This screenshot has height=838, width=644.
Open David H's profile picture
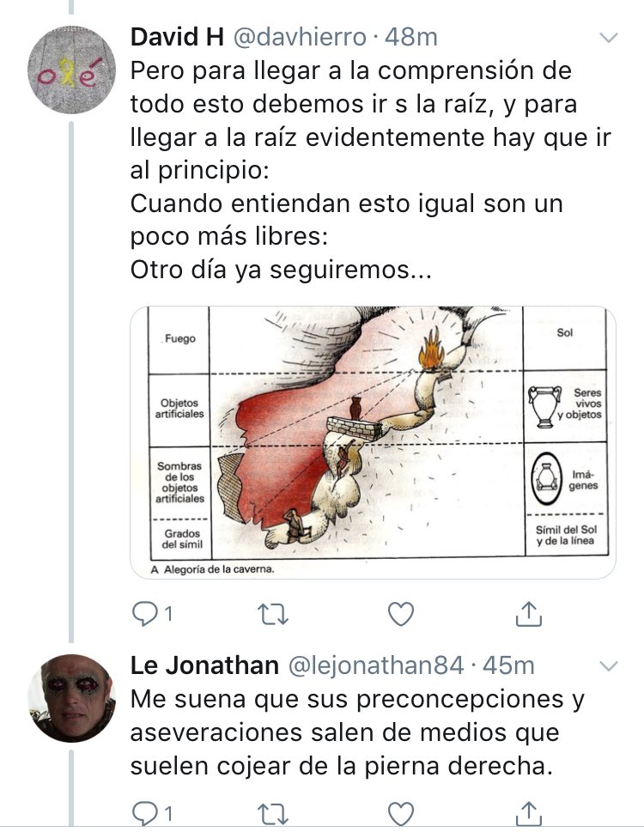pyautogui.click(x=71, y=70)
